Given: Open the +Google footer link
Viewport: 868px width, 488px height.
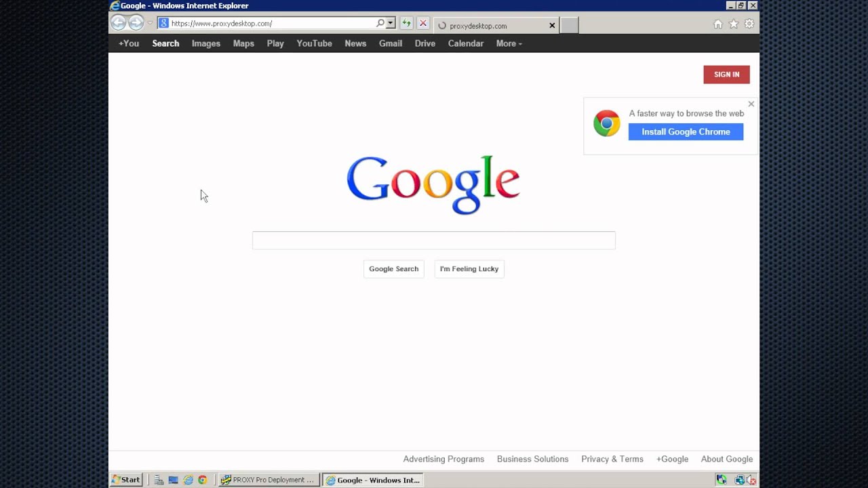Looking at the screenshot, I should (672, 459).
